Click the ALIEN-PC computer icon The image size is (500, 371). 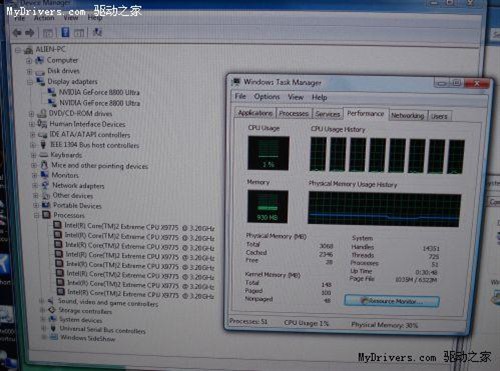coord(28,50)
